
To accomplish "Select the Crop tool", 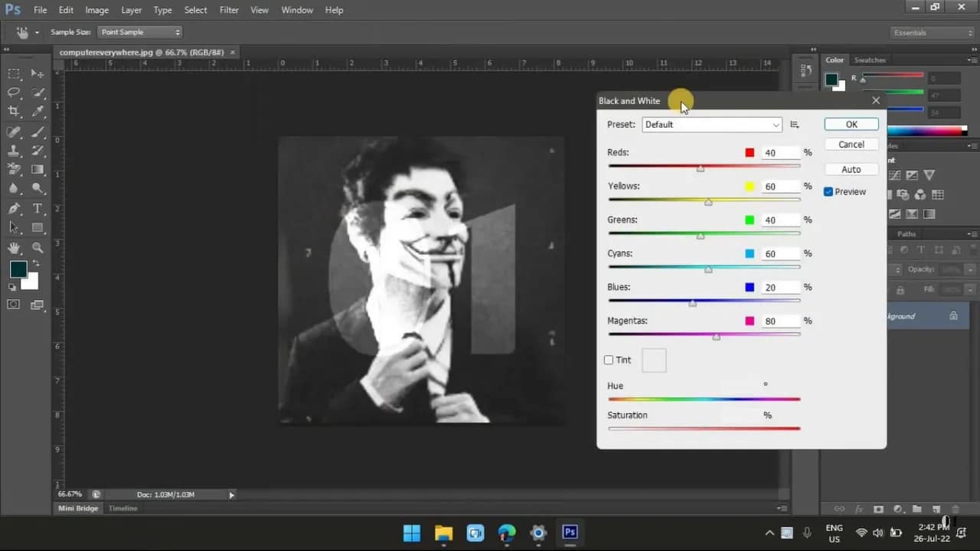I will tap(14, 112).
